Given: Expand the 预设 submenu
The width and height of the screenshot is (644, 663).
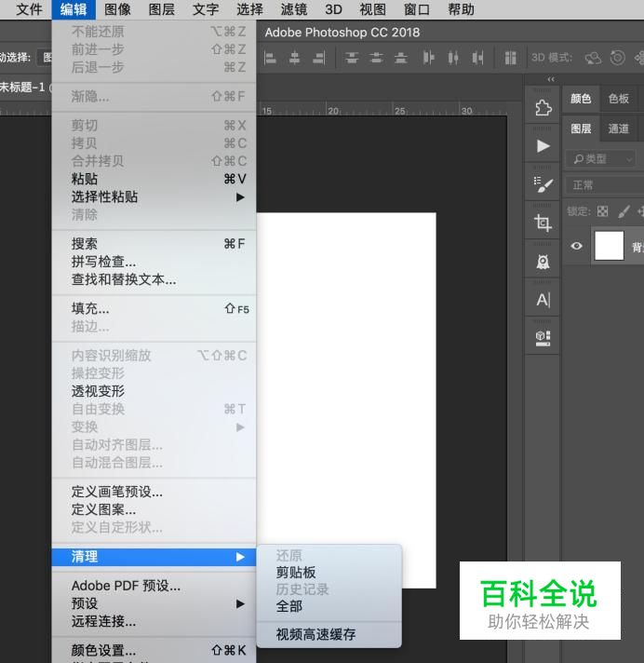Looking at the screenshot, I should [154, 603].
